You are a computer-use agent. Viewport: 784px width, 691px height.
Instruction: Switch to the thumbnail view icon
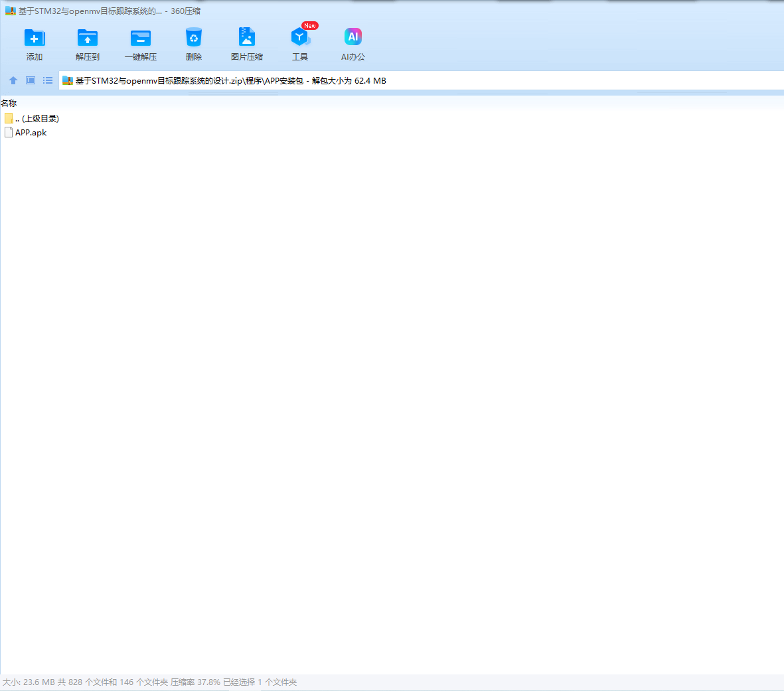(x=31, y=80)
